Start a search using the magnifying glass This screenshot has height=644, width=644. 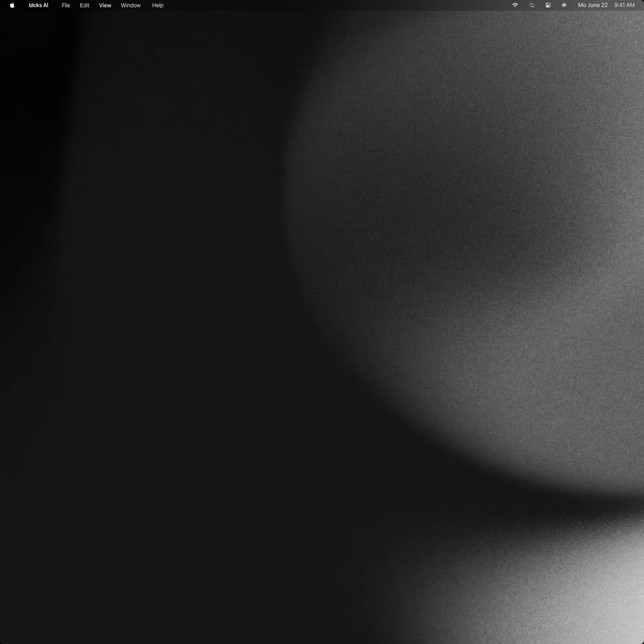pos(531,5)
